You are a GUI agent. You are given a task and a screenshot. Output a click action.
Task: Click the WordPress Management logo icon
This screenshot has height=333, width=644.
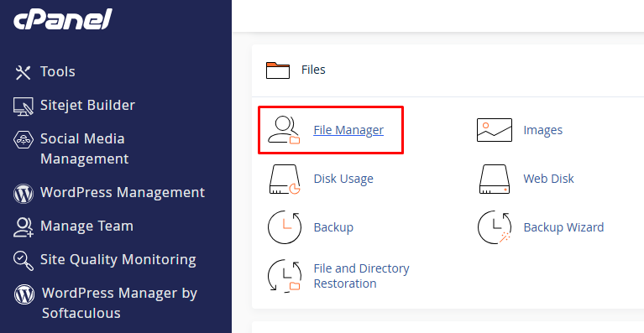(24, 194)
